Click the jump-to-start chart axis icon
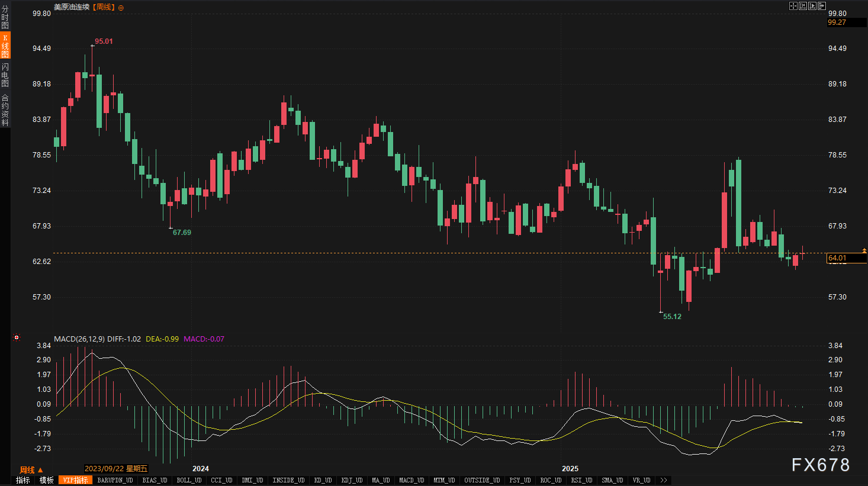This screenshot has height=486, width=868. pos(803,6)
